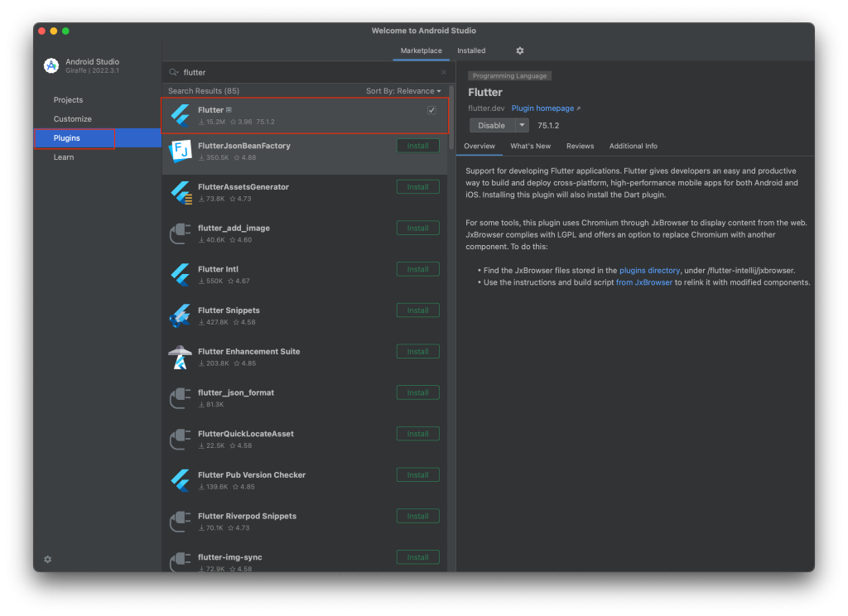
Task: Expand the Disable button dropdown arrow
Action: tap(522, 126)
